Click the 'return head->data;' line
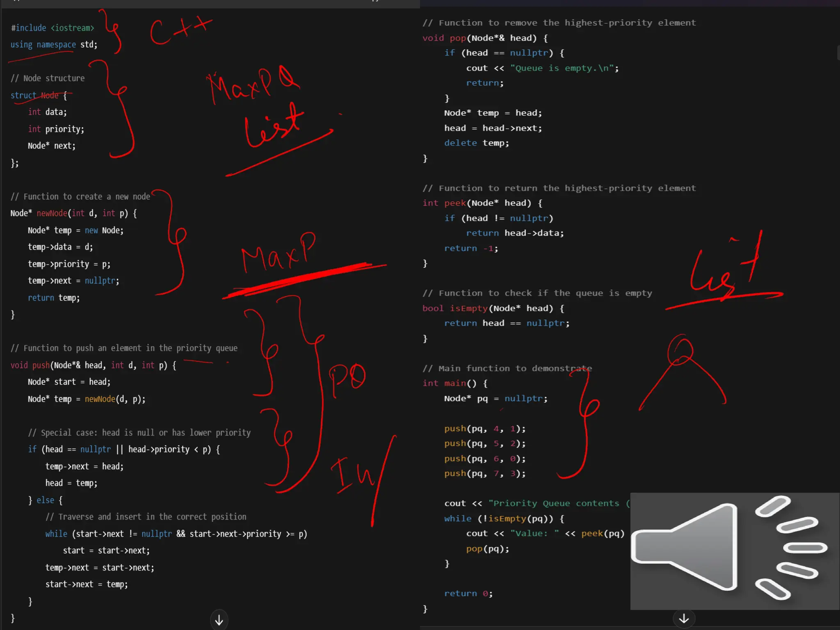Viewport: 840px width, 630px height. (515, 233)
